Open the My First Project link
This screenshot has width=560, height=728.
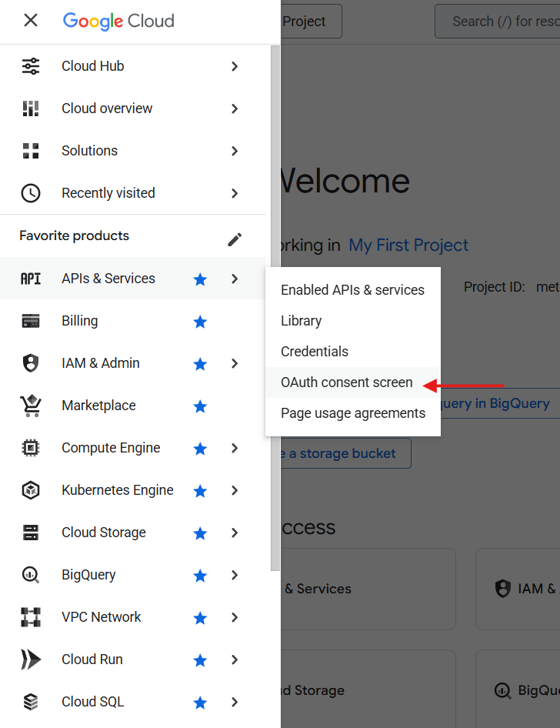pyautogui.click(x=408, y=245)
